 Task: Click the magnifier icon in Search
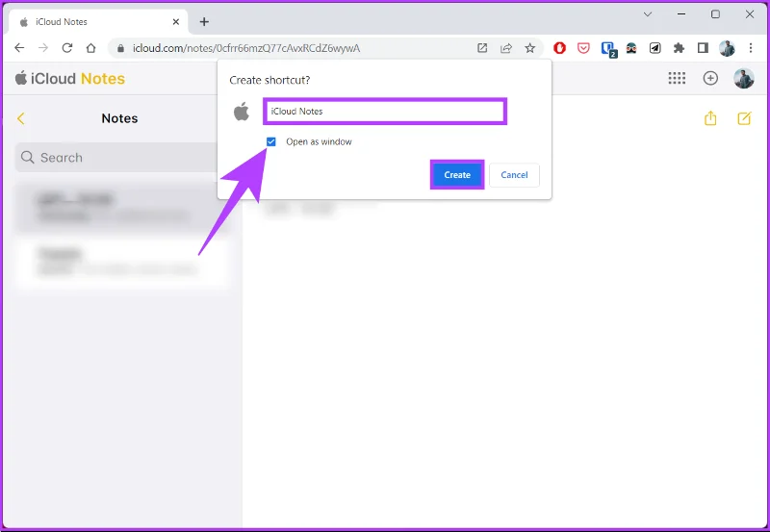[x=28, y=157]
